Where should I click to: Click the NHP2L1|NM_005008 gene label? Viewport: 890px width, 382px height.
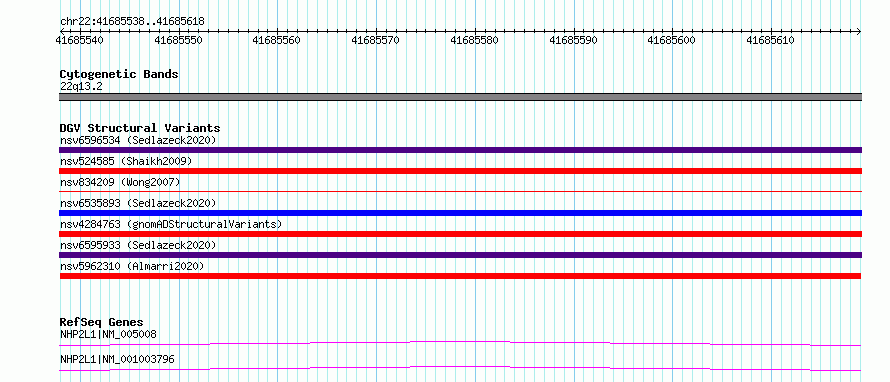(x=108, y=334)
